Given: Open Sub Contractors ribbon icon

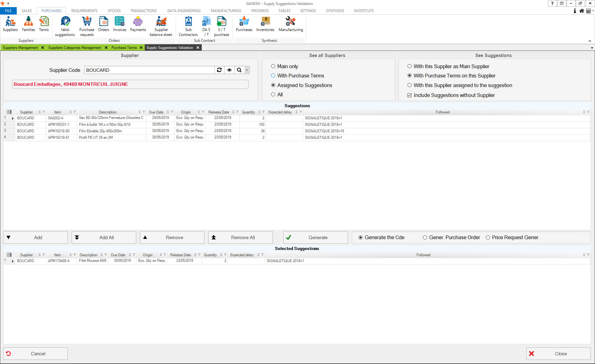Looking at the screenshot, I should click(x=188, y=22).
